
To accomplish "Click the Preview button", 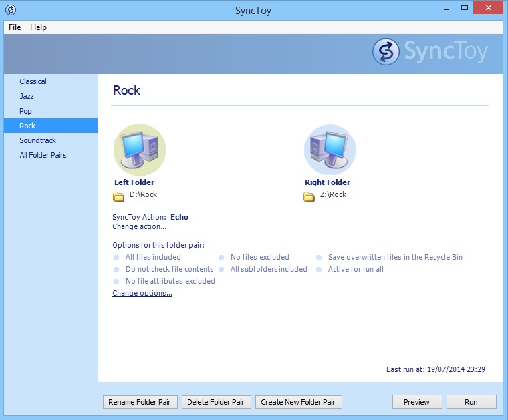I will tap(417, 402).
